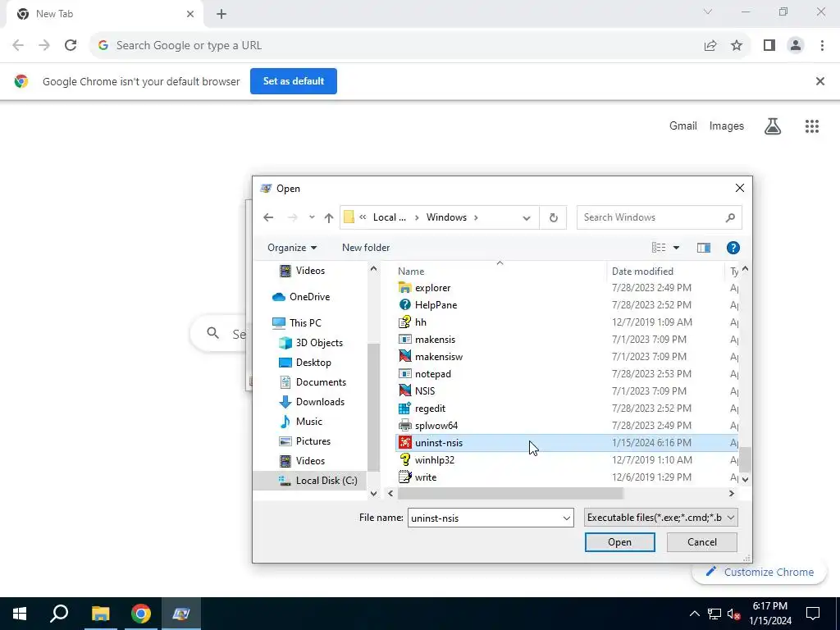
Task: Select the write file icon
Action: pyautogui.click(x=405, y=477)
